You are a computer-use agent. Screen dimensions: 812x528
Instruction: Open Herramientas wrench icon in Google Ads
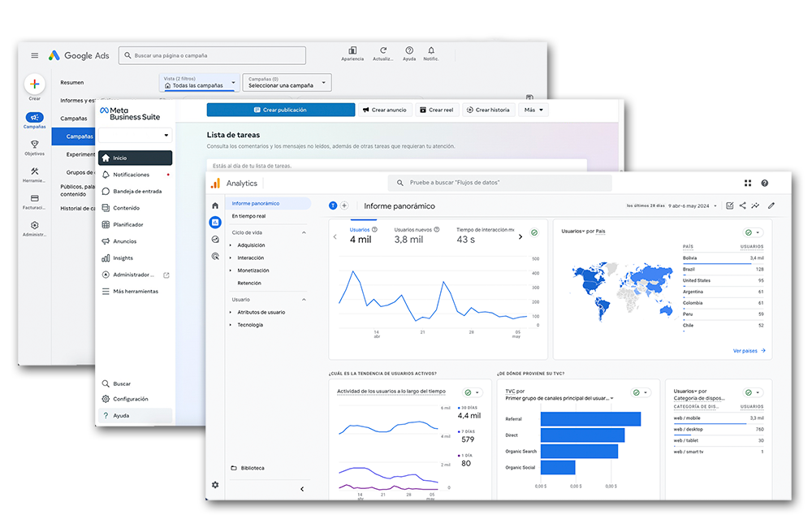35,171
